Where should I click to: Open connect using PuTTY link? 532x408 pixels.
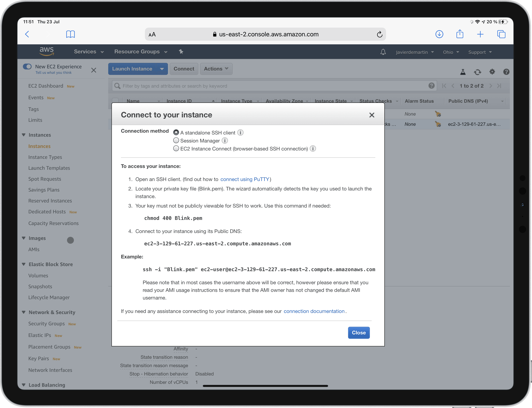(x=245, y=179)
